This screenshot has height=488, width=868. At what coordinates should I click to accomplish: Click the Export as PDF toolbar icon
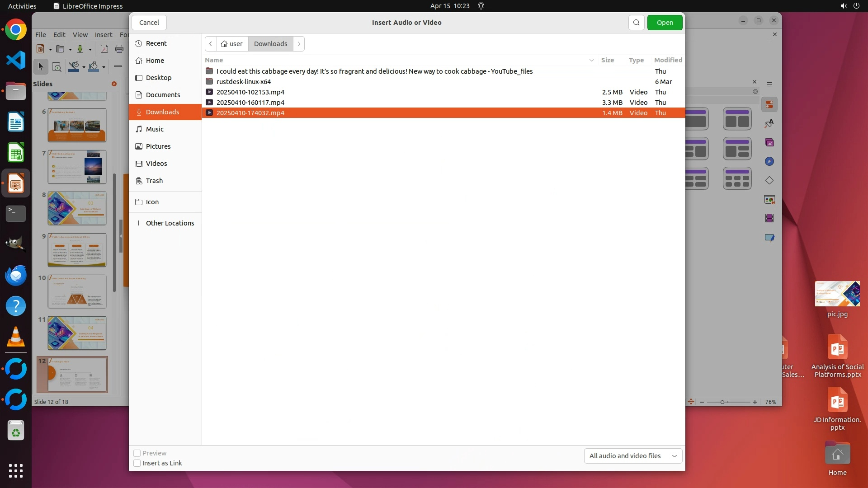[104, 49]
